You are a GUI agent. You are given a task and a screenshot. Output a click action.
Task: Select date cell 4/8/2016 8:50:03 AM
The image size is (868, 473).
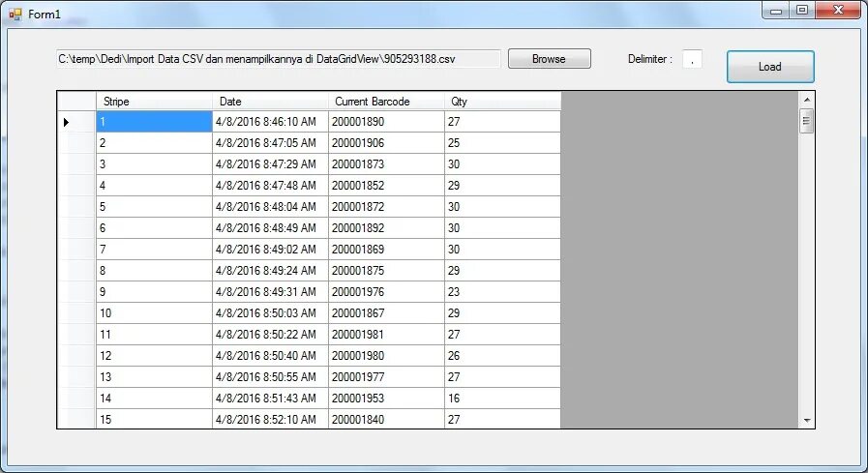(x=270, y=313)
